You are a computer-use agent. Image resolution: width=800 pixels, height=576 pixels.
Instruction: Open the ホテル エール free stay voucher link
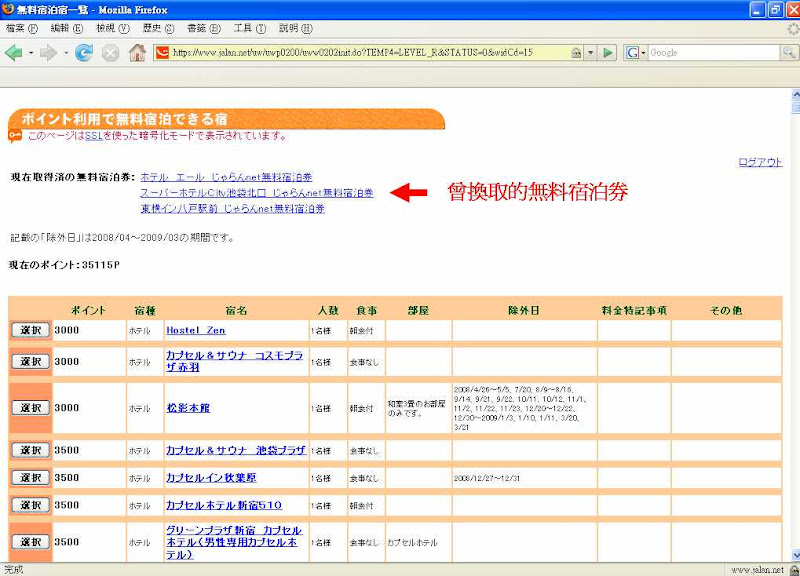point(226,177)
